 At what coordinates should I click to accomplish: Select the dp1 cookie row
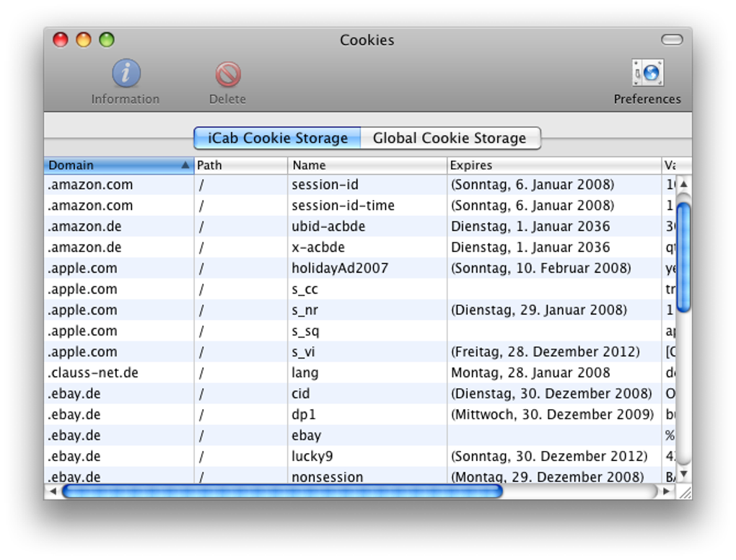(360, 414)
